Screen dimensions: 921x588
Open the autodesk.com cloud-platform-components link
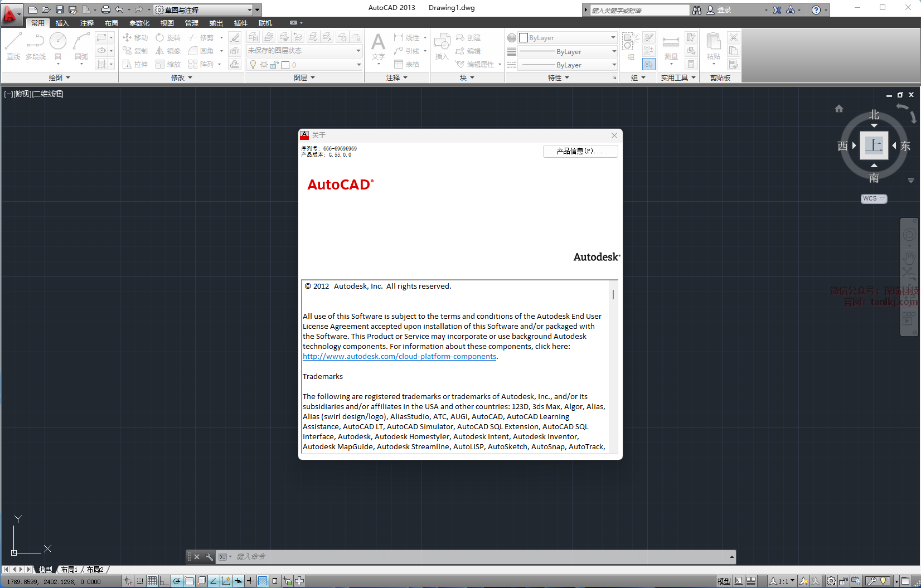click(x=399, y=357)
